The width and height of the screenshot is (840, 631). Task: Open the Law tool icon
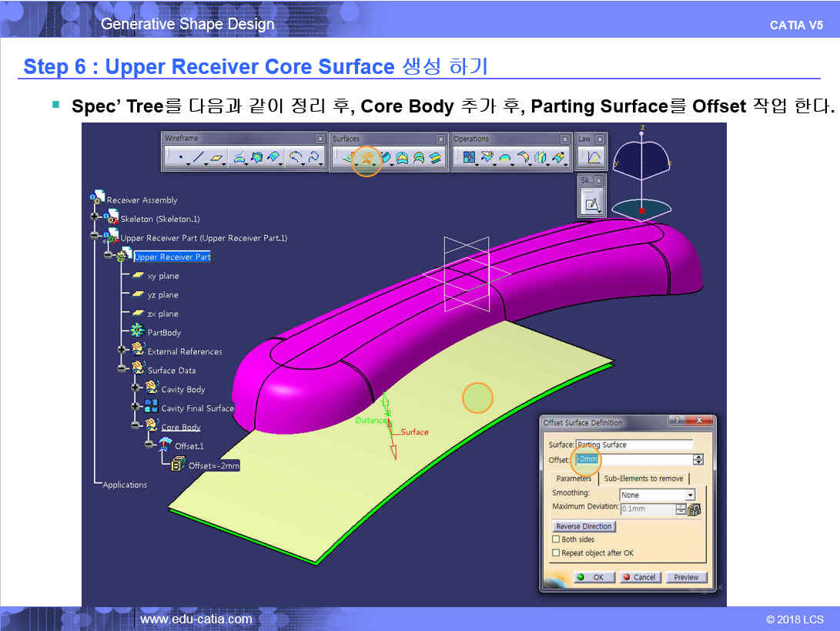pyautogui.click(x=594, y=158)
